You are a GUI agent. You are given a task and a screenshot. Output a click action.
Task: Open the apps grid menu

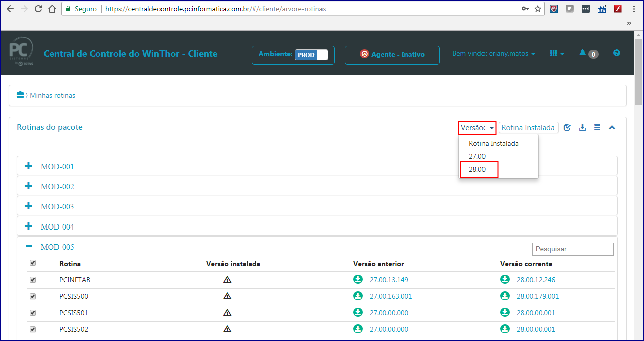[x=557, y=53]
